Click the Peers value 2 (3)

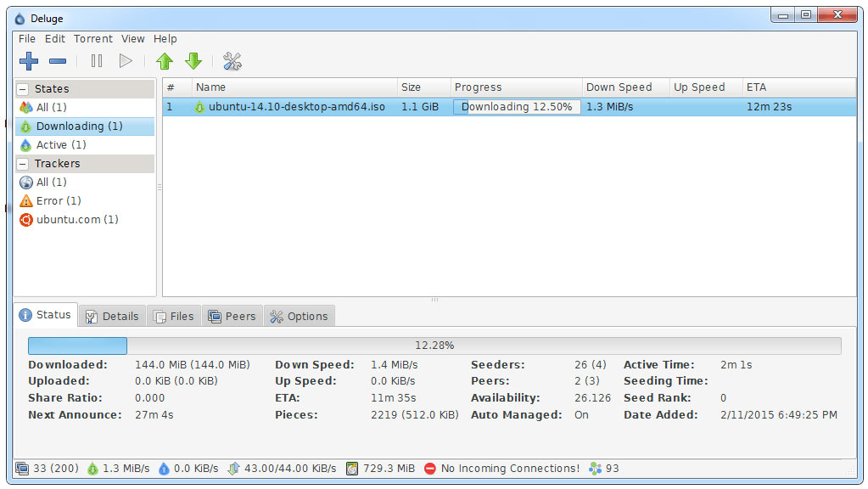tap(587, 381)
